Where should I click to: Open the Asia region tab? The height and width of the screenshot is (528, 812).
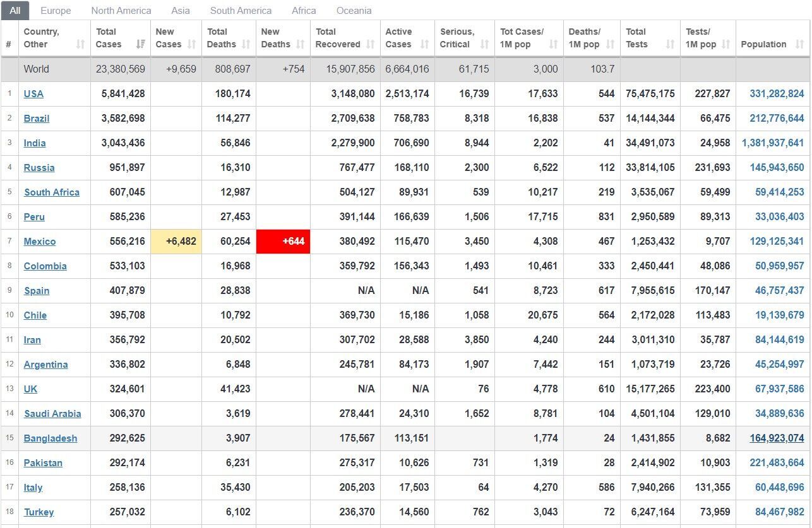[181, 11]
